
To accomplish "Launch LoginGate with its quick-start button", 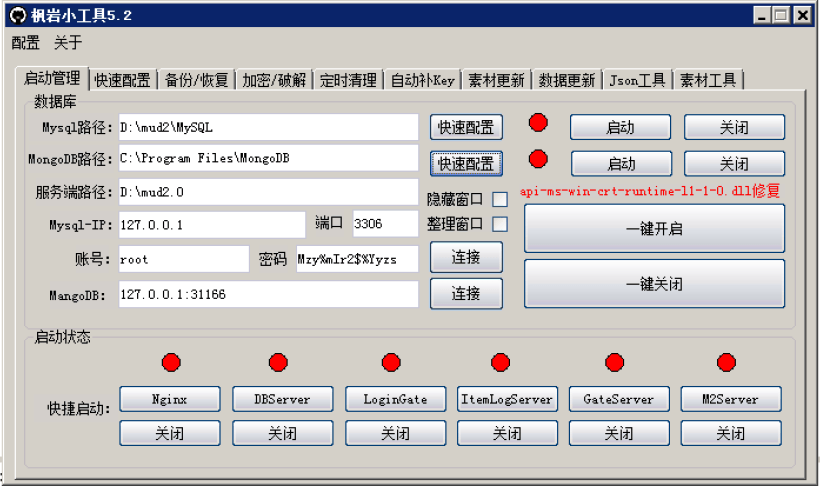I will tap(396, 399).
